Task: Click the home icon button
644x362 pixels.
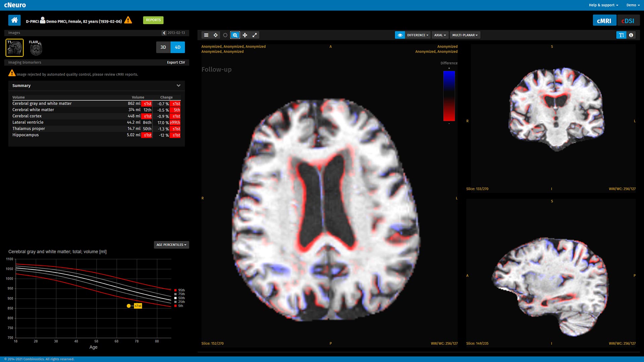Action: pyautogui.click(x=14, y=20)
